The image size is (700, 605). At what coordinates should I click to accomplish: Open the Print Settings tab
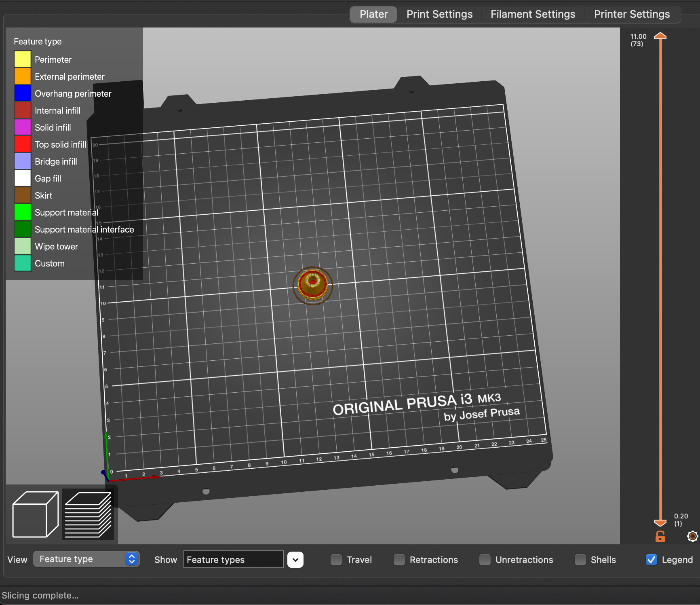coord(439,15)
